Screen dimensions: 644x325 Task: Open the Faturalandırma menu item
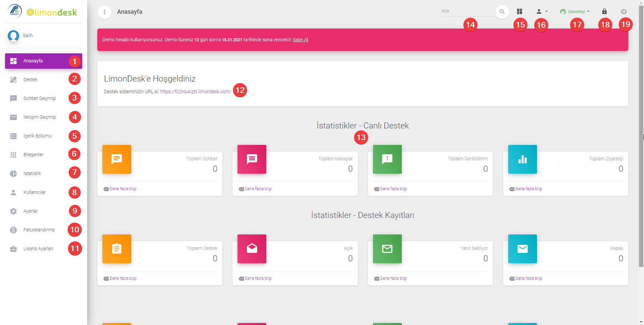coord(44,230)
